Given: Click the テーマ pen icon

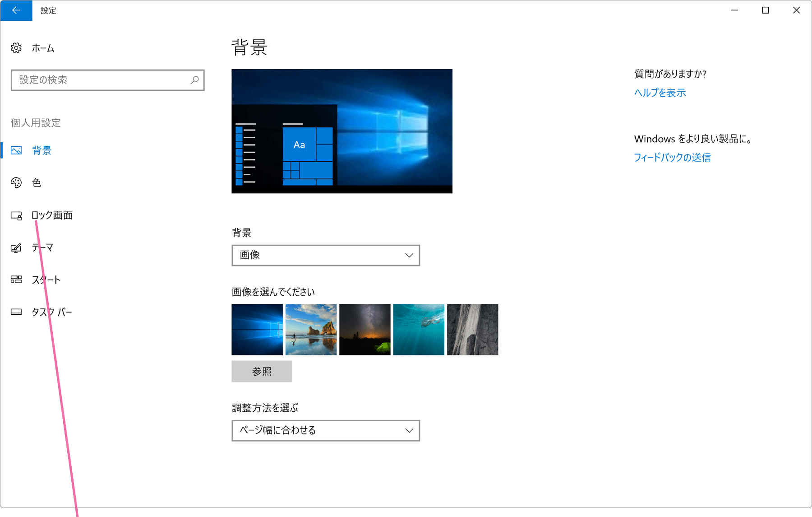Looking at the screenshot, I should coord(16,248).
